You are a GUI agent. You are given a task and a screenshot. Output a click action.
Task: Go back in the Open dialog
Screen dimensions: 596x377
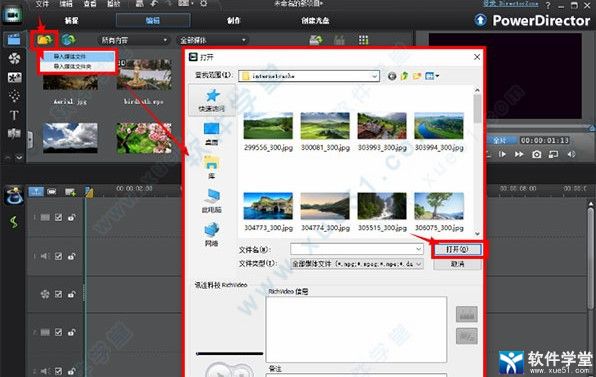(392, 76)
